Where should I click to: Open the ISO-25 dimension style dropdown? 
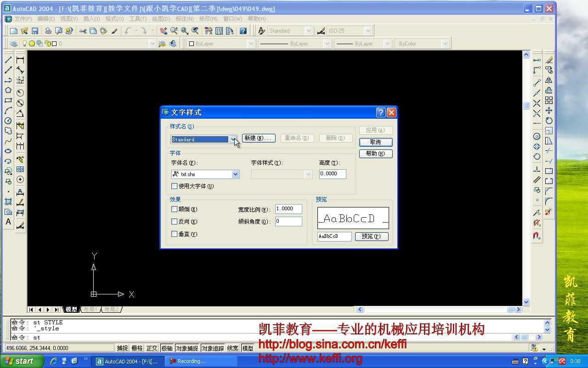(x=368, y=31)
